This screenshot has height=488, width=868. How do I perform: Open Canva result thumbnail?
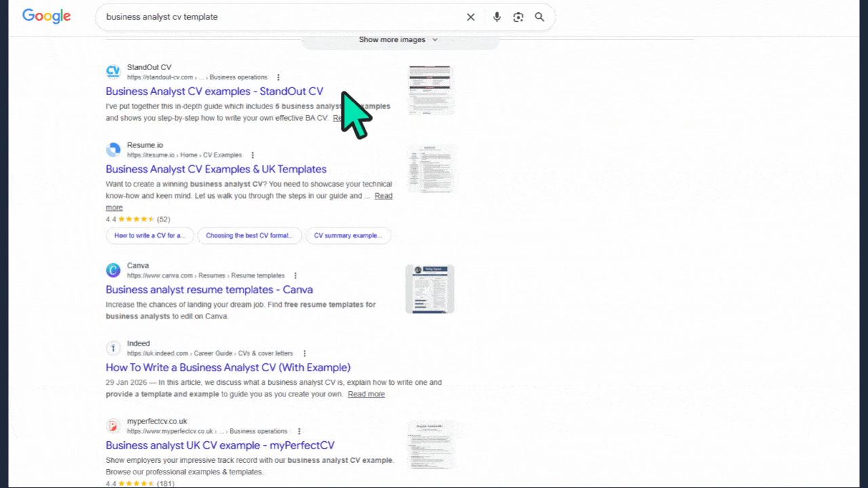coord(430,289)
